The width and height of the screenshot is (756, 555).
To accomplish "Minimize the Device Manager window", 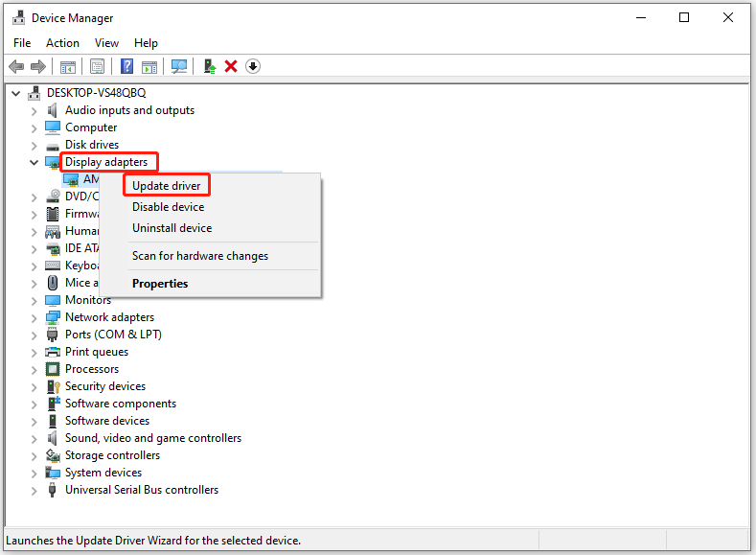I will point(641,18).
